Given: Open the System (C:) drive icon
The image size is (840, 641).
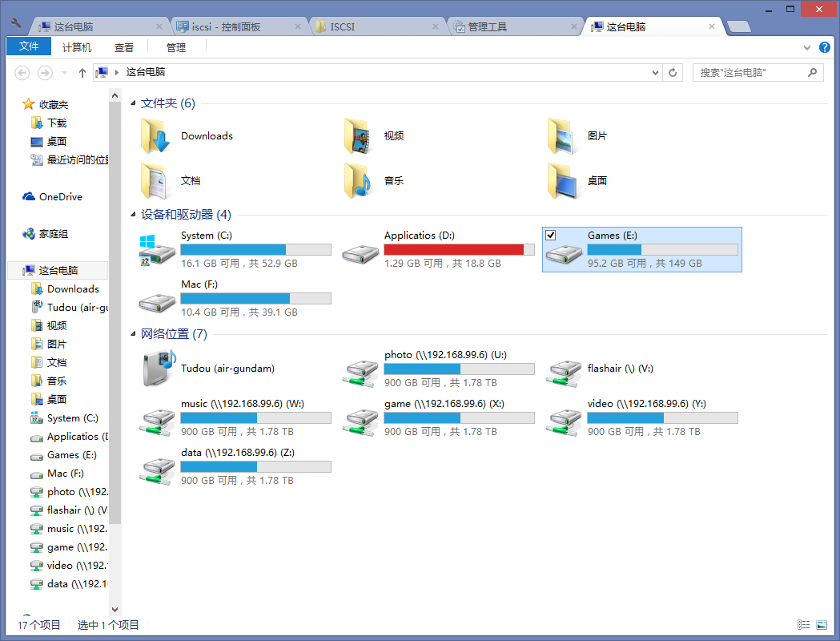Looking at the screenshot, I should click(156, 249).
